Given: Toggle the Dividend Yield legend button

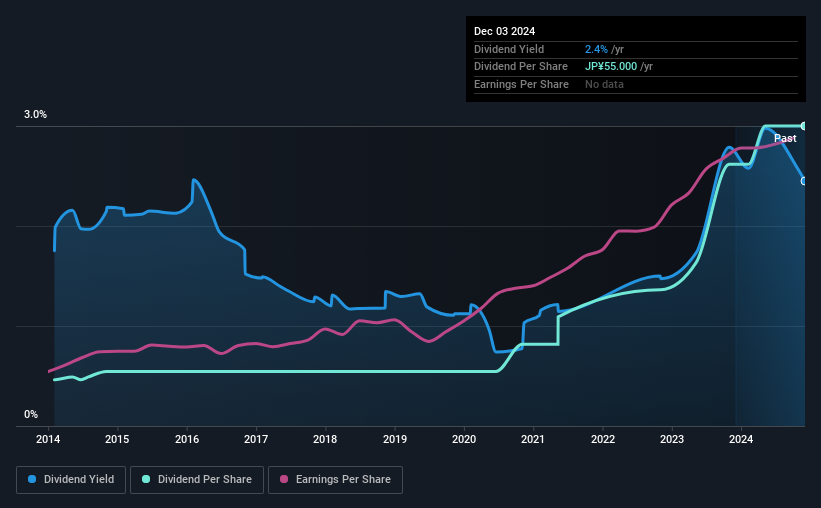Looking at the screenshot, I should tap(71, 480).
